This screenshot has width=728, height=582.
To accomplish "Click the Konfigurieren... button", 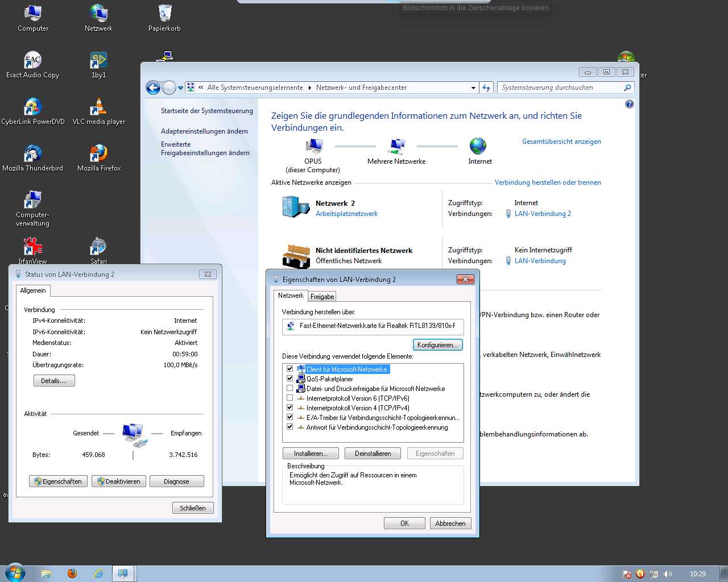I will (x=438, y=345).
